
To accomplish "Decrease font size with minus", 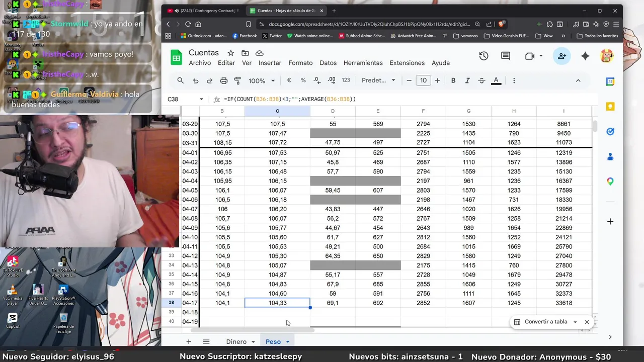I will [x=409, y=80].
